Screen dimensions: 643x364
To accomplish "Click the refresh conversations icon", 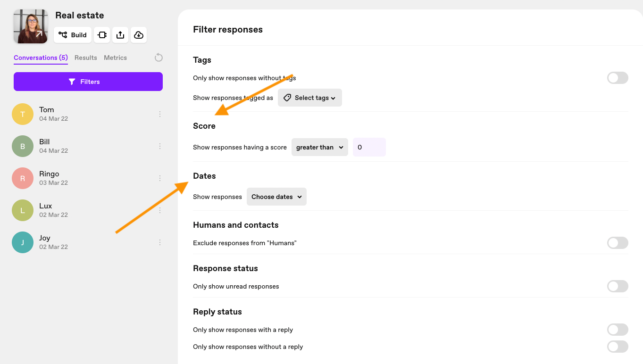I will 159,58.
